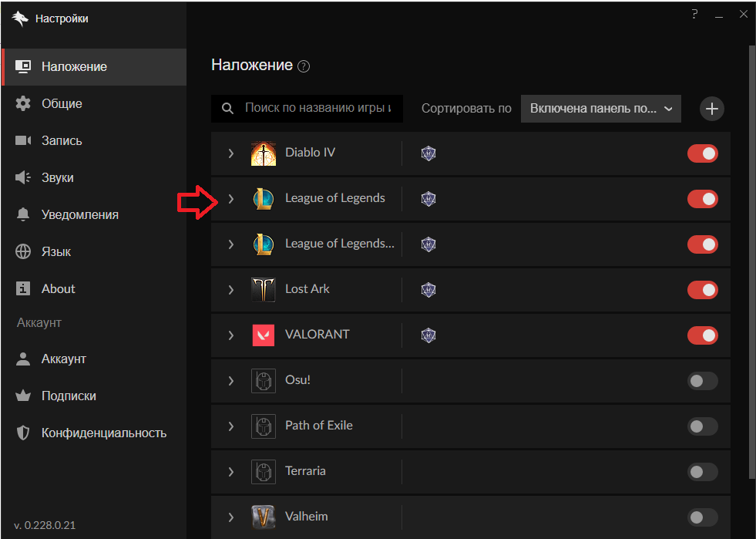Click the app badge icon in Diablo IV row

[428, 153]
